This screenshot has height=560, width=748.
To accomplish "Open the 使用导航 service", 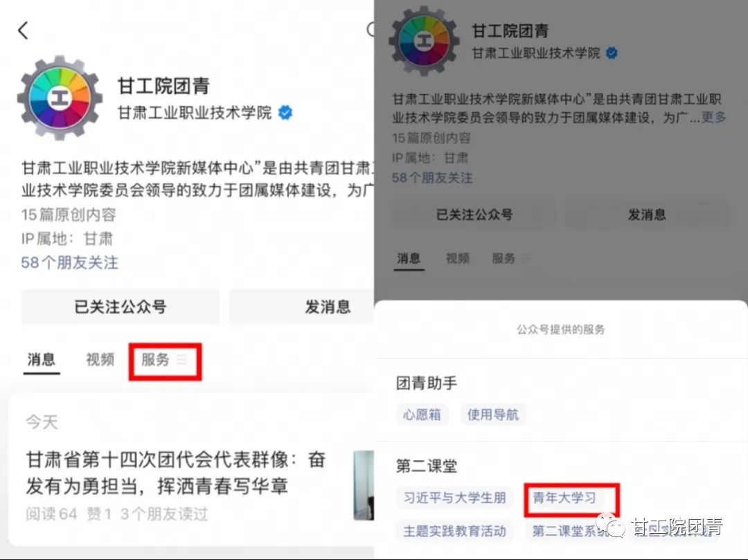I will click(493, 415).
